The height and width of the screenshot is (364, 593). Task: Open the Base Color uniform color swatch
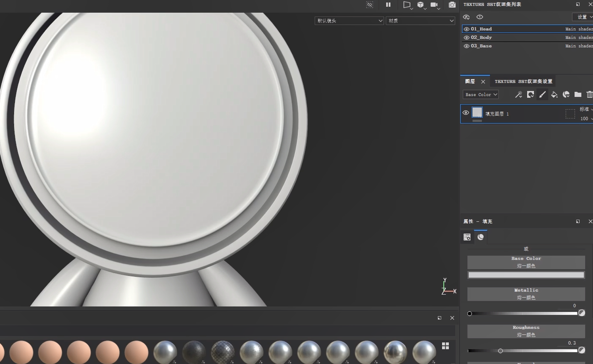pyautogui.click(x=526, y=275)
